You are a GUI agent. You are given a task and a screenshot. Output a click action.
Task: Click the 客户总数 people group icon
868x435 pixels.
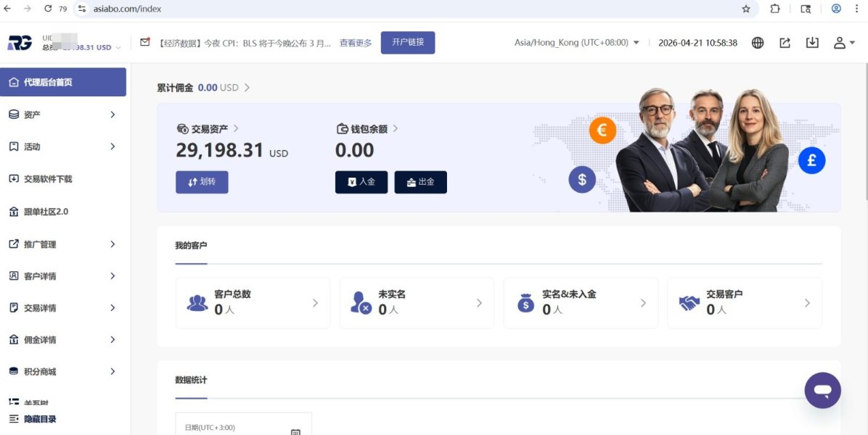pos(197,303)
